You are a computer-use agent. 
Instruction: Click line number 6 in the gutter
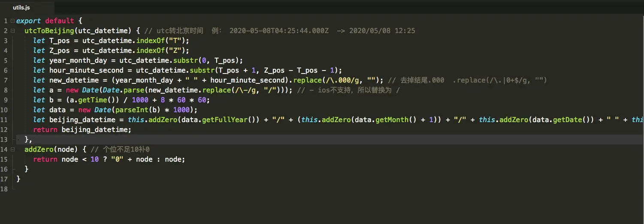coord(5,70)
